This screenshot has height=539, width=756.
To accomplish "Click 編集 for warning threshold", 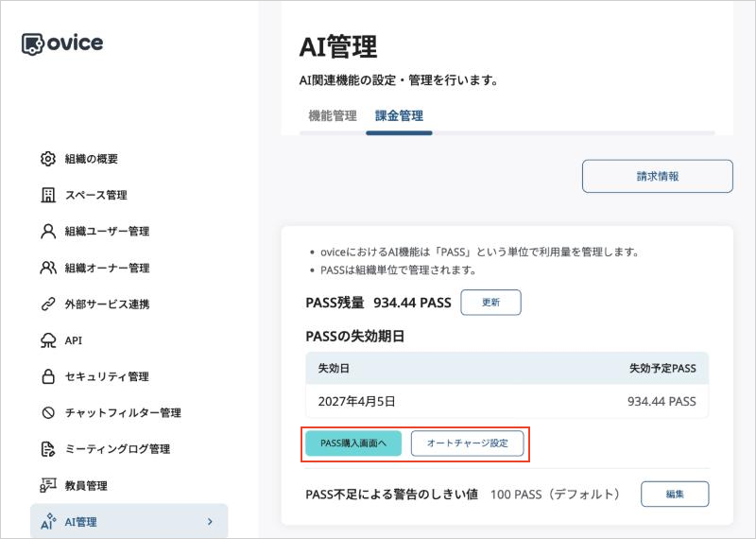I will pyautogui.click(x=675, y=495).
